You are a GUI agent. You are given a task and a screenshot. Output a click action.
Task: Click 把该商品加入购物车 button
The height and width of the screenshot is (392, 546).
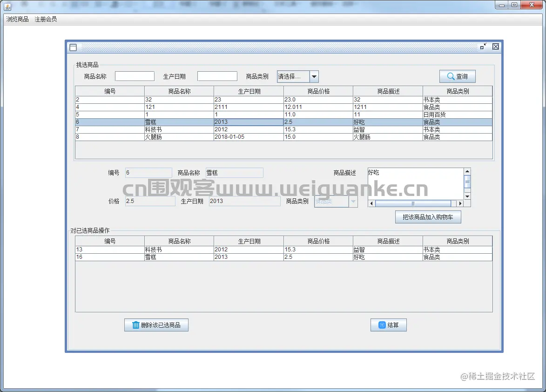click(x=428, y=217)
